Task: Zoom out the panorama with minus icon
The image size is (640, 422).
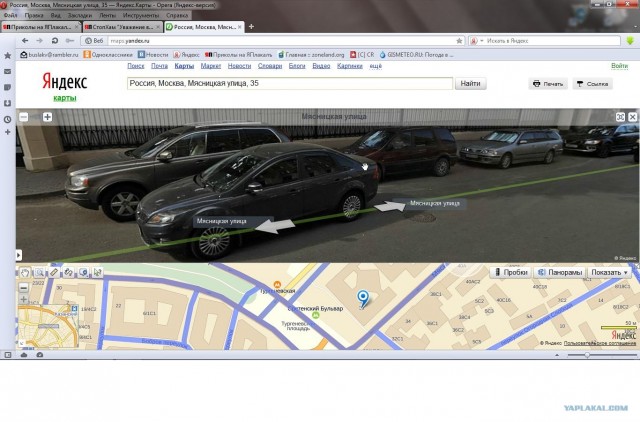Action: (x=24, y=117)
